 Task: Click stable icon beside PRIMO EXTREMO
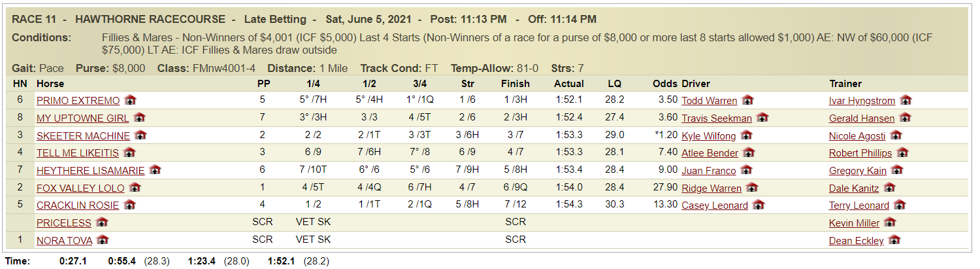131,101
